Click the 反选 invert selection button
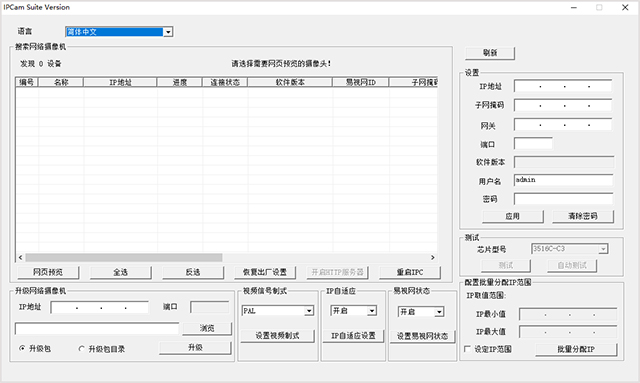The height and width of the screenshot is (383, 640). pyautogui.click(x=193, y=272)
